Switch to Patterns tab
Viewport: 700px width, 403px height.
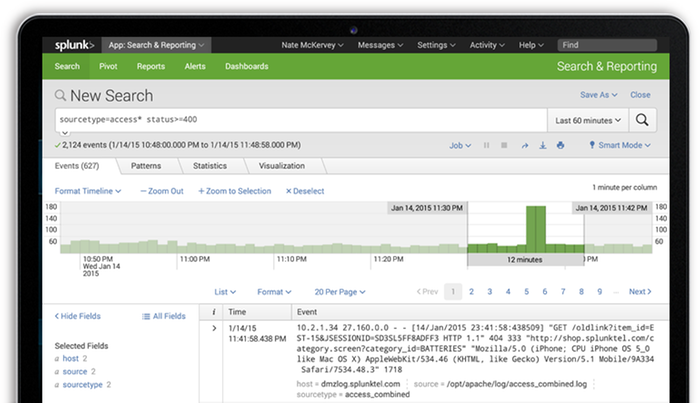click(146, 166)
